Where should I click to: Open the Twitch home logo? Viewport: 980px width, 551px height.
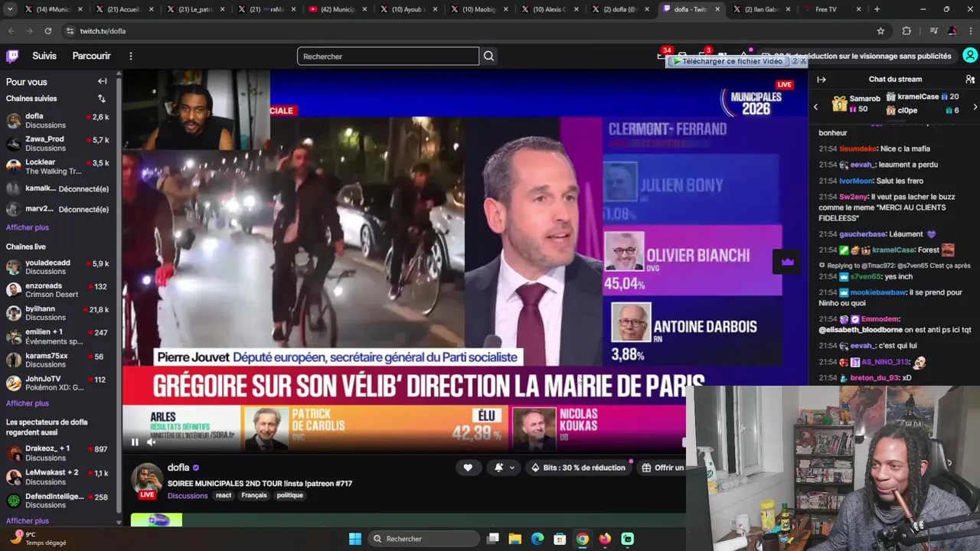(x=12, y=56)
